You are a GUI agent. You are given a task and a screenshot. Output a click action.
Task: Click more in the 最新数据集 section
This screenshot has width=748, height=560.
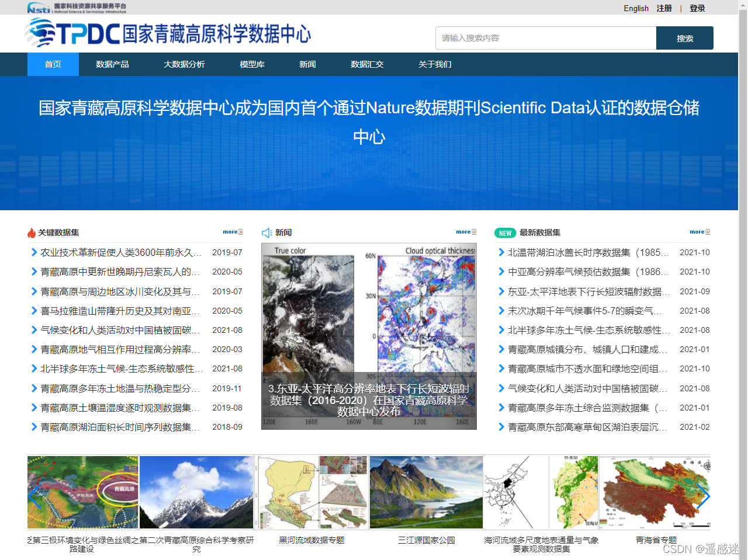click(x=700, y=232)
